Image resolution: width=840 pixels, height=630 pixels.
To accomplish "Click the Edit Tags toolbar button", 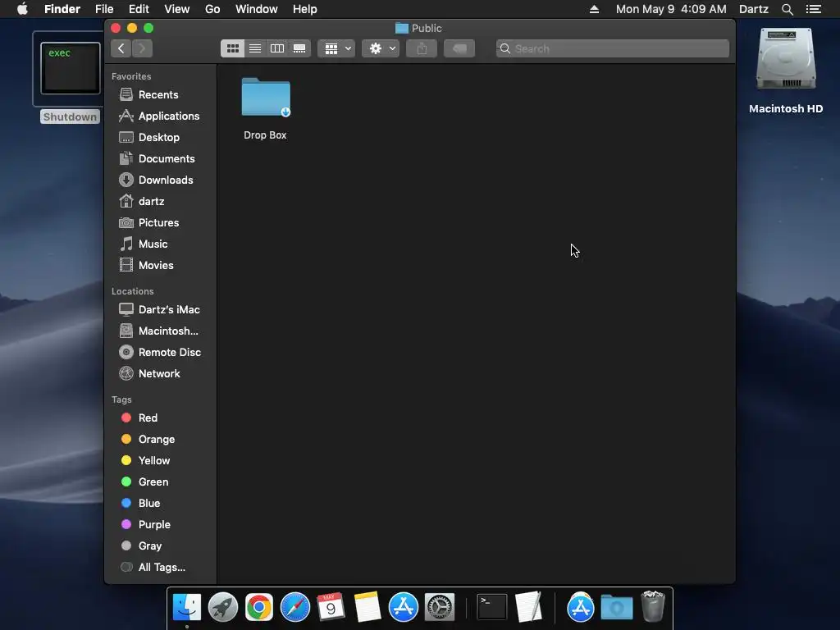I will pos(459,48).
